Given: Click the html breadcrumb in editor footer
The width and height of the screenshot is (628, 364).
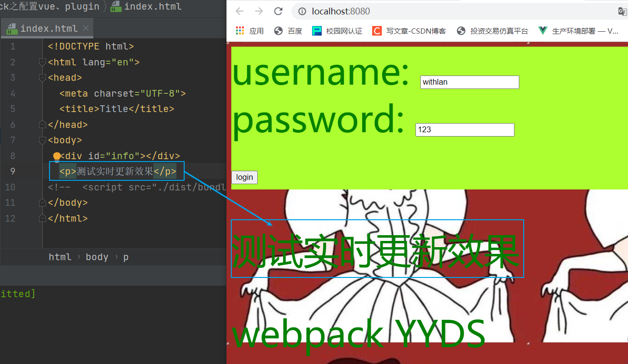Looking at the screenshot, I should point(60,257).
